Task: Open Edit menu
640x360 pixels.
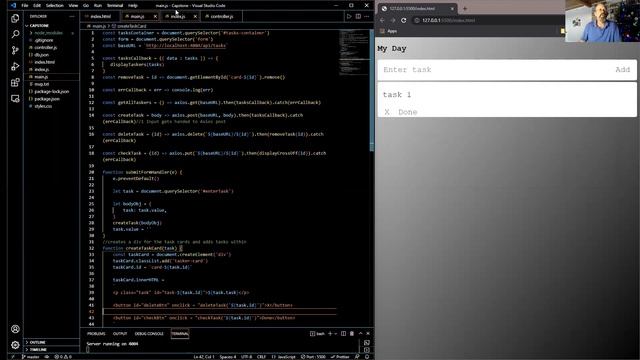Action: pyautogui.click(x=37, y=5)
